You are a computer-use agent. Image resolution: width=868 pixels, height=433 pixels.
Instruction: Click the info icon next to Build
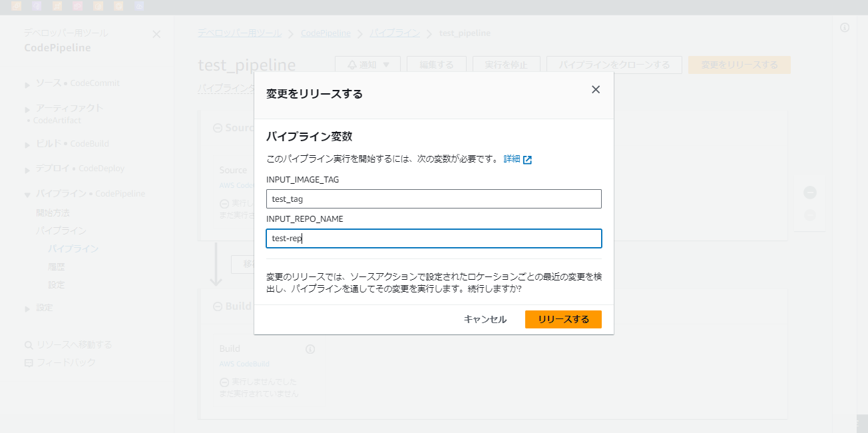coord(310,349)
